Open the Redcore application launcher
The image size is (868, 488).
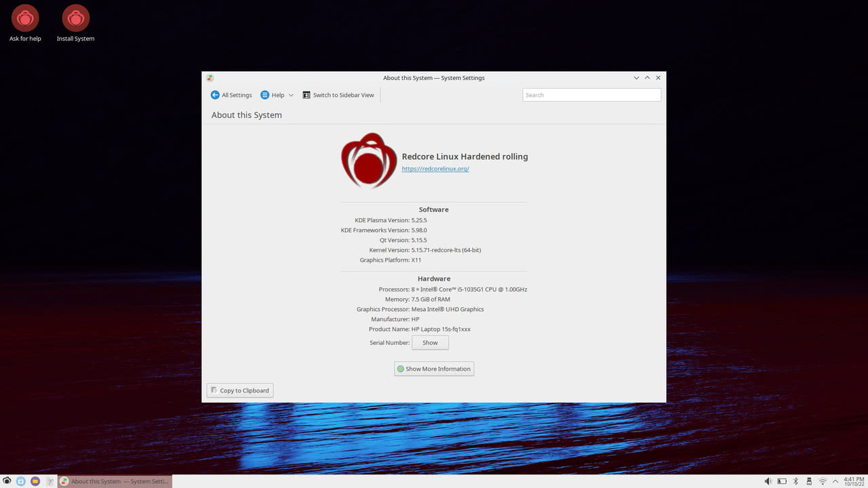(x=7, y=481)
